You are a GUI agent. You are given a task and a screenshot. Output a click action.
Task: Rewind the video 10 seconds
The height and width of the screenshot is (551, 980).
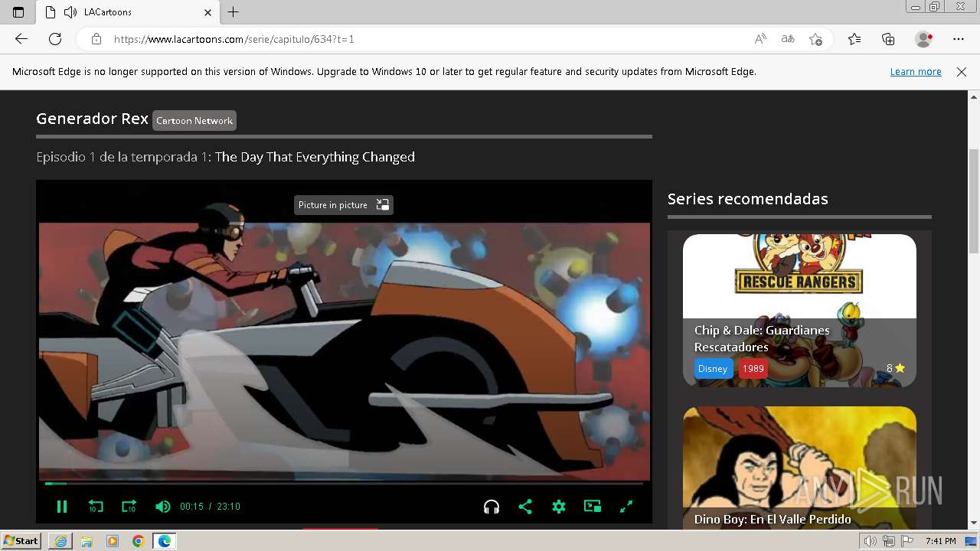point(96,507)
